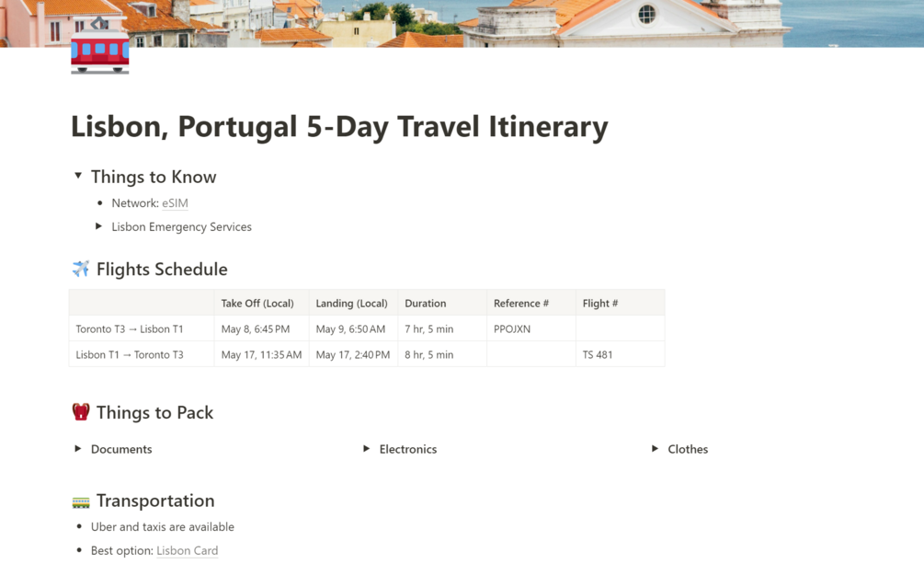Click the tram icon beside Transportation

pos(81,501)
